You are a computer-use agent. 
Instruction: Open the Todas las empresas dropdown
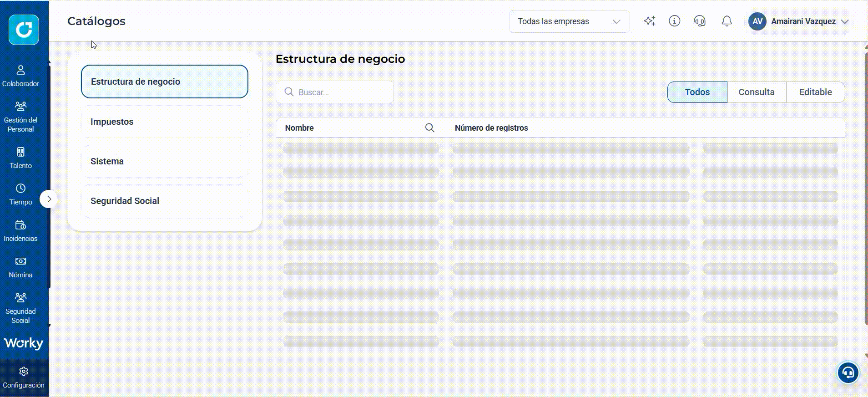[x=569, y=21]
